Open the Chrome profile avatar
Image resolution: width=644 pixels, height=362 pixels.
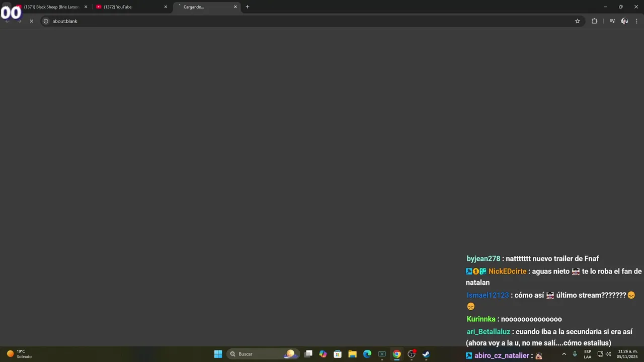coord(624,21)
